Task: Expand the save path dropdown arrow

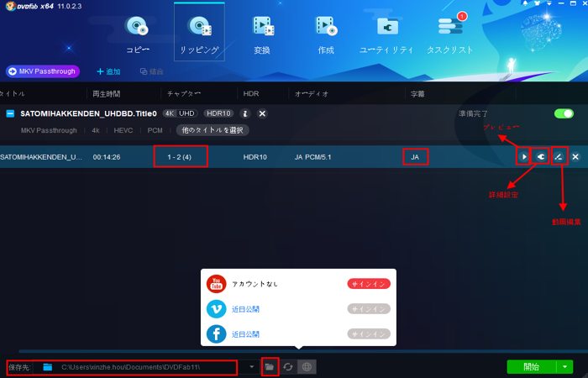Action: point(252,367)
